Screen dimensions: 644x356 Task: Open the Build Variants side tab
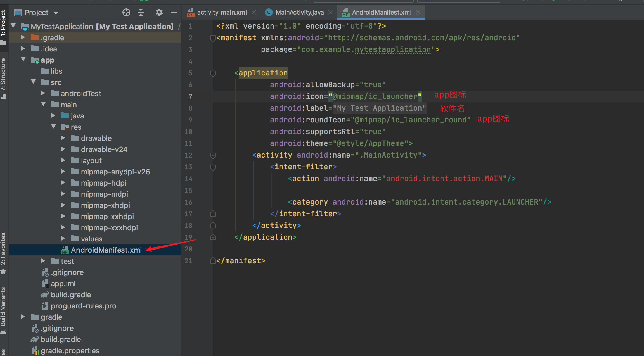[3, 310]
